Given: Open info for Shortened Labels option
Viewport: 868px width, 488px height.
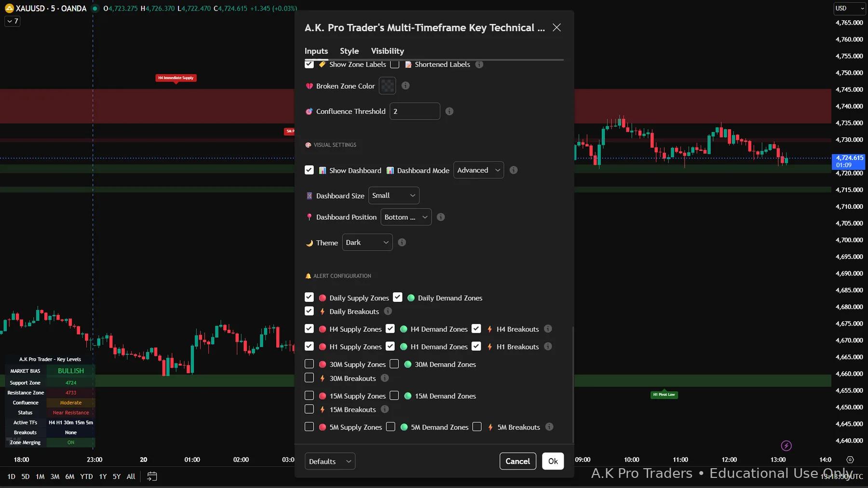Looking at the screenshot, I should point(479,64).
